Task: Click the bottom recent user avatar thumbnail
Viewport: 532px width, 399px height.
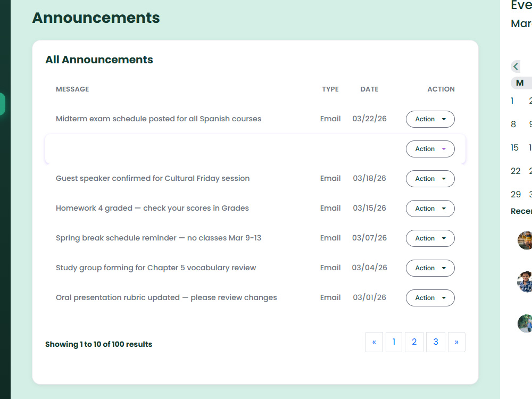Action: [525, 323]
